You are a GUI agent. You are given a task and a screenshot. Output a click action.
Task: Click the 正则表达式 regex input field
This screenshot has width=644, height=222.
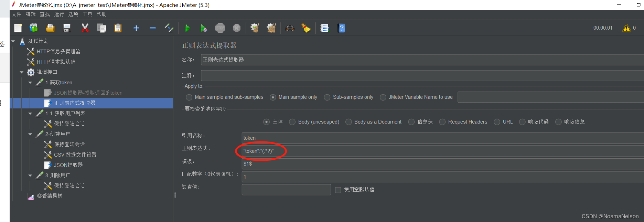pyautogui.click(x=443, y=151)
